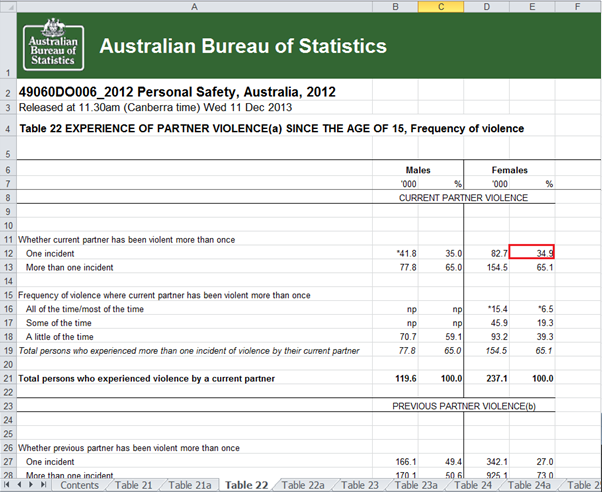
Task: Go to first sheet navigation arrow
Action: (7, 485)
